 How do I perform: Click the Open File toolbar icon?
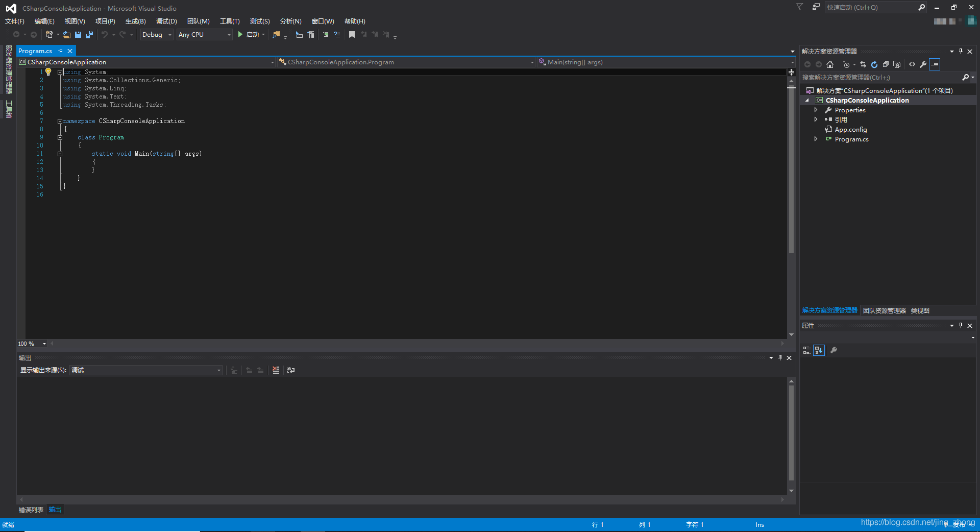click(x=67, y=35)
